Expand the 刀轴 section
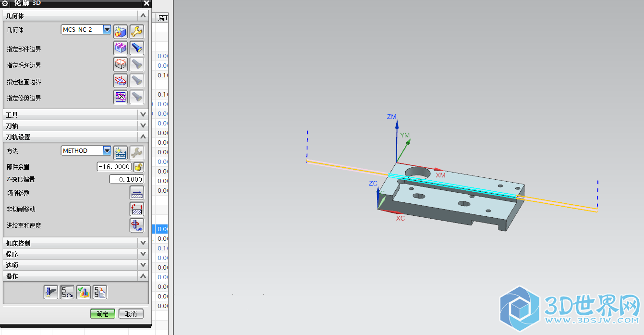The height and width of the screenshot is (335, 644). 143,125
